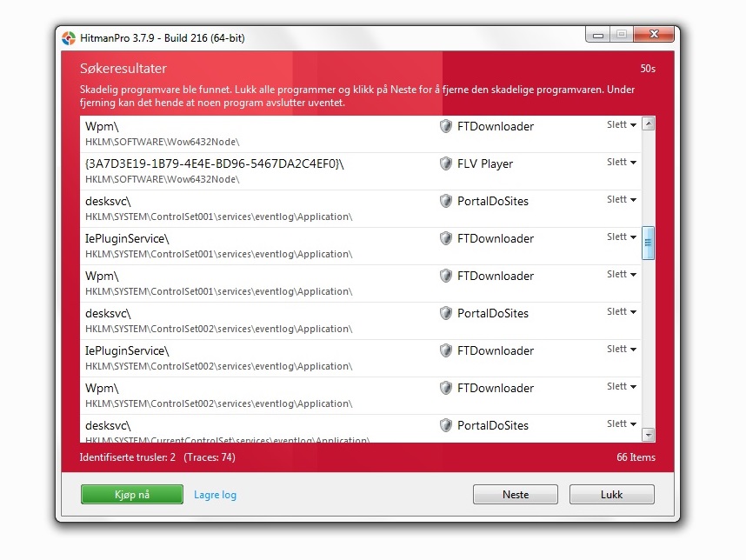Screen dimensions: 746x560
Task: Open Slett dropdown for IePluginService ControlSet002 entry
Action: click(x=622, y=350)
